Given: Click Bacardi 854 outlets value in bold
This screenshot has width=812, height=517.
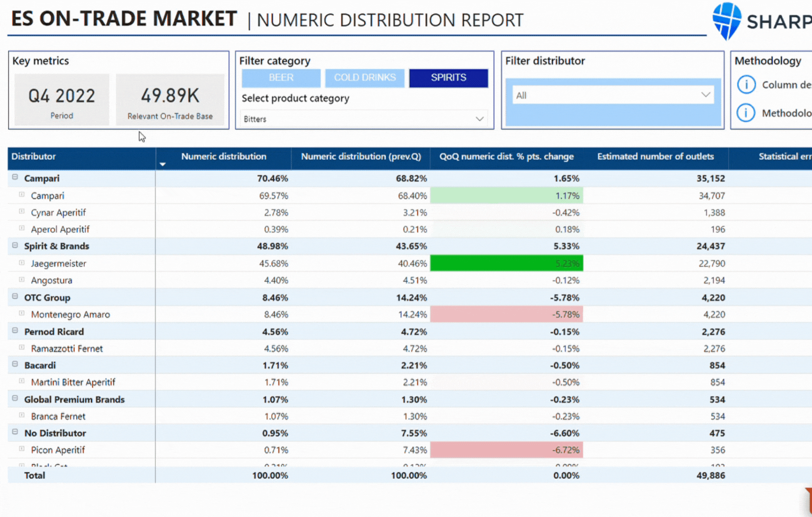Looking at the screenshot, I should click(x=717, y=366).
